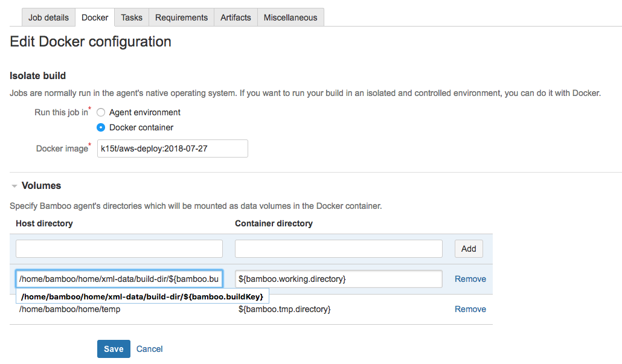Collapse the Volumes section arrow

coord(14,186)
